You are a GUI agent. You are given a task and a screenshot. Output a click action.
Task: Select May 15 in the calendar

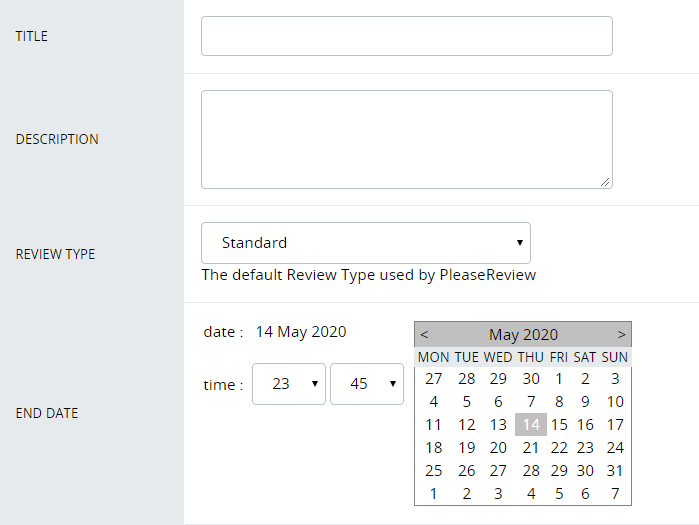coord(559,425)
